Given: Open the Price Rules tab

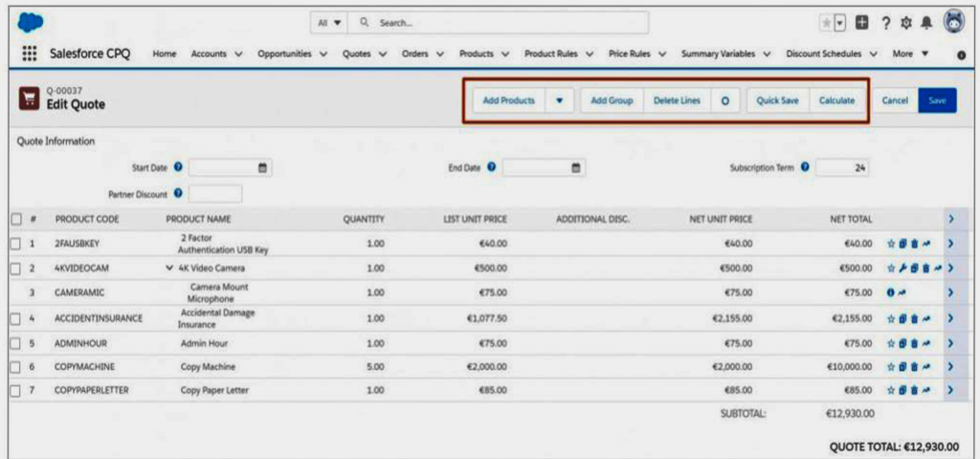Looking at the screenshot, I should (630, 55).
